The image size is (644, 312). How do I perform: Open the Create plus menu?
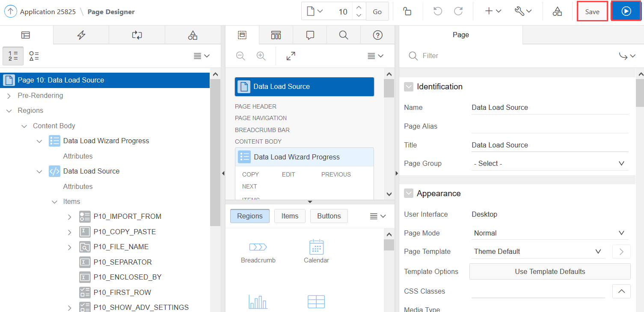point(493,12)
